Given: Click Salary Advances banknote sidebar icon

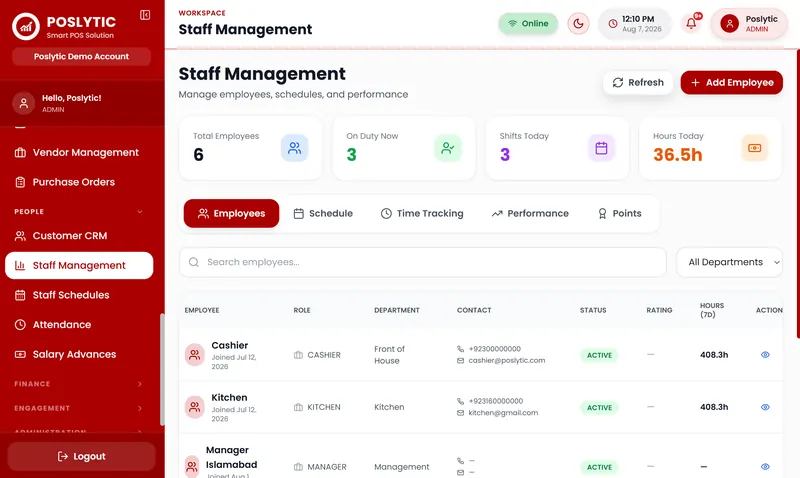Looking at the screenshot, I should [20, 354].
